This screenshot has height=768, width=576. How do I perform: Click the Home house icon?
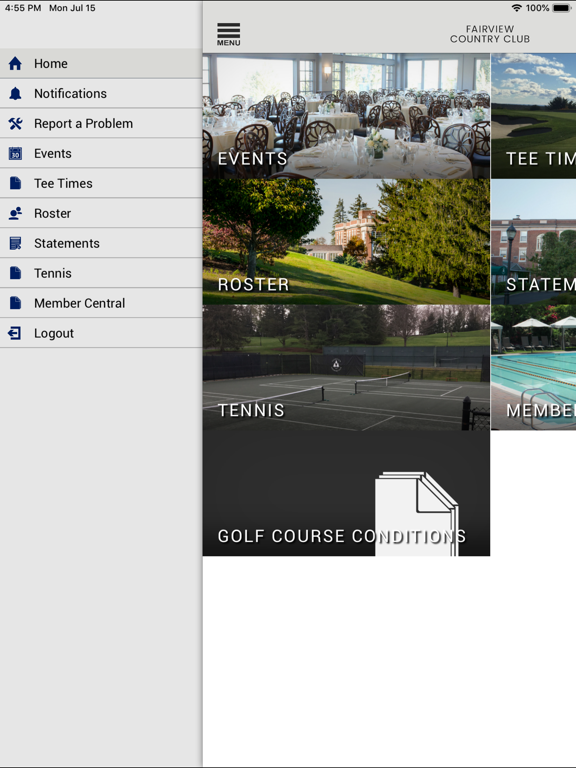click(15, 63)
